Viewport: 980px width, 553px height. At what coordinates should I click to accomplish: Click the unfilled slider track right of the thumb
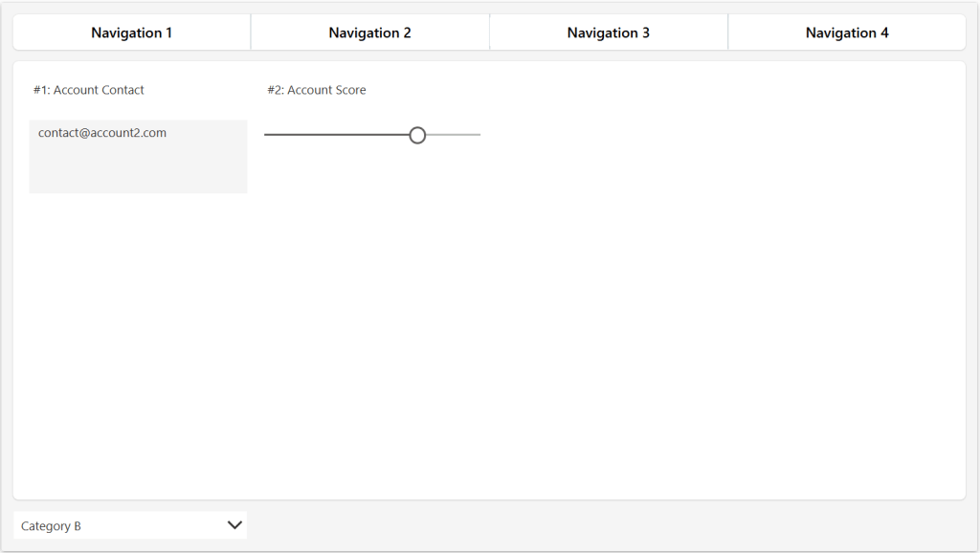click(x=455, y=135)
